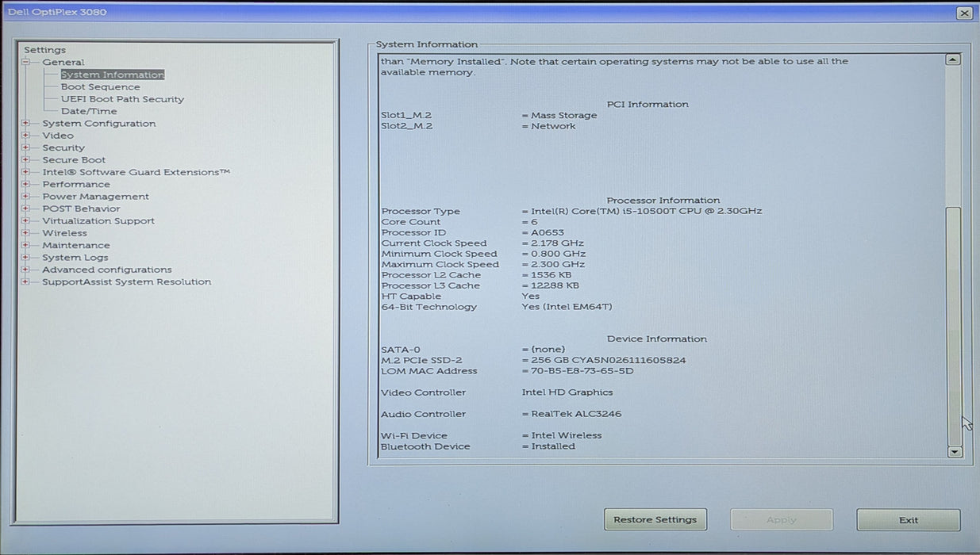Click the Processor L3 Cache value

551,285
